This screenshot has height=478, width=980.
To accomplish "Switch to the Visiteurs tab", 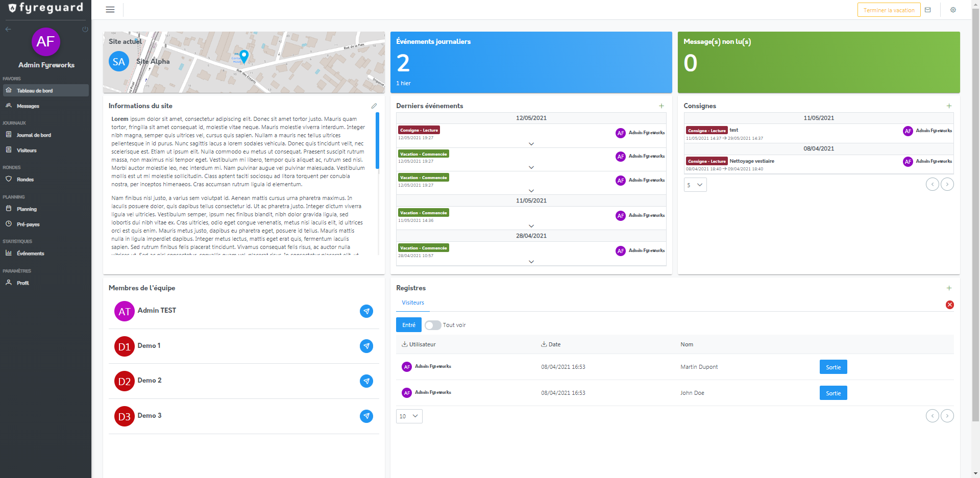I will coord(413,303).
